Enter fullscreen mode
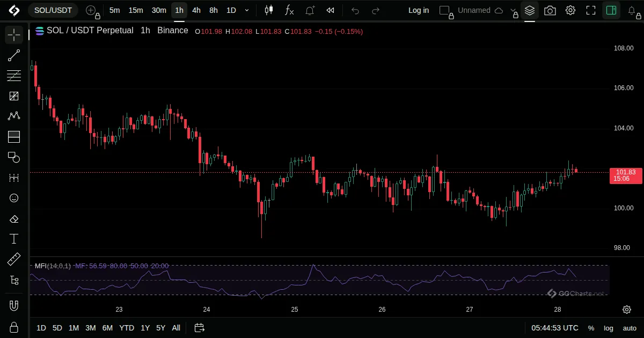This screenshot has width=644, height=338. (591, 10)
